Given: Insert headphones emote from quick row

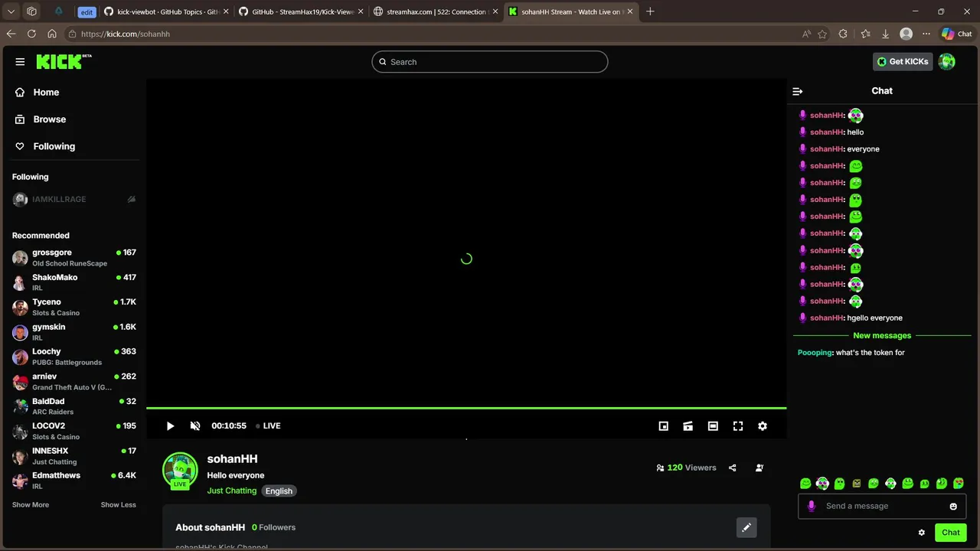Looking at the screenshot, I should (x=822, y=484).
